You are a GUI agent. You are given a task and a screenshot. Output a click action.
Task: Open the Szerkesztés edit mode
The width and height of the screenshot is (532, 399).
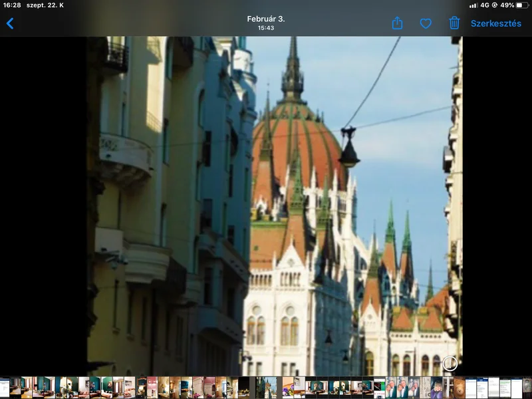tap(495, 23)
